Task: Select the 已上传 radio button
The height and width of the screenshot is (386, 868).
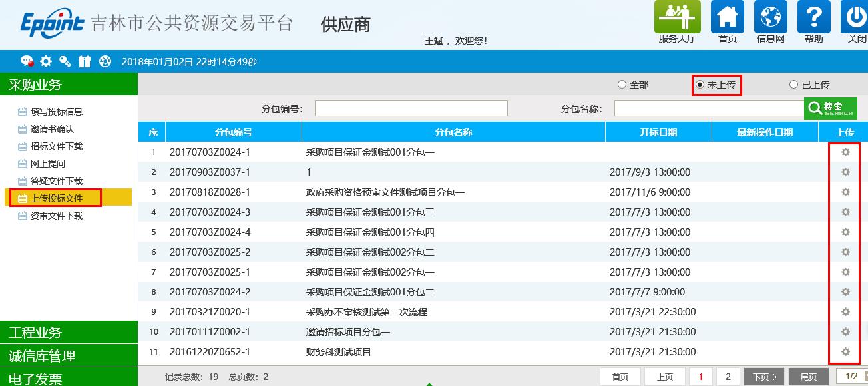Action: click(793, 84)
